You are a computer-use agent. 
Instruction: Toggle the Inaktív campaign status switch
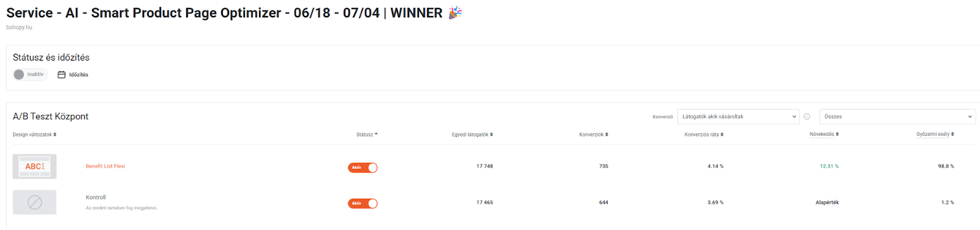(x=31, y=75)
